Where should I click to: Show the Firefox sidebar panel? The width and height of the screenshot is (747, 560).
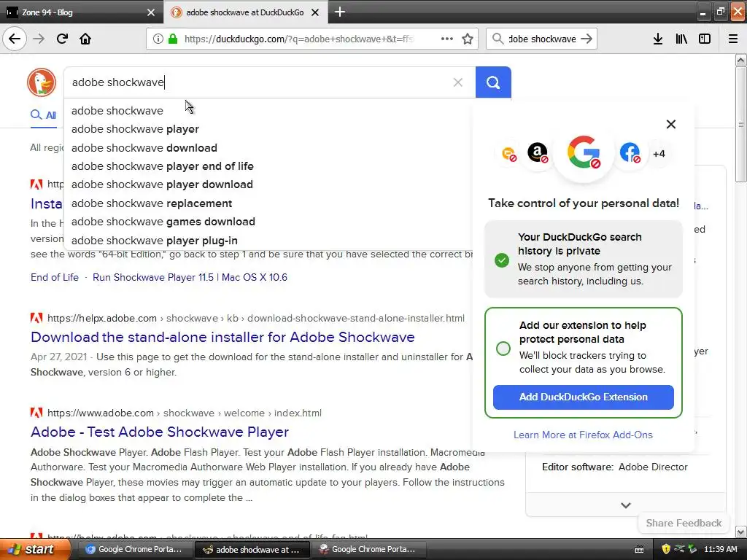(x=705, y=39)
